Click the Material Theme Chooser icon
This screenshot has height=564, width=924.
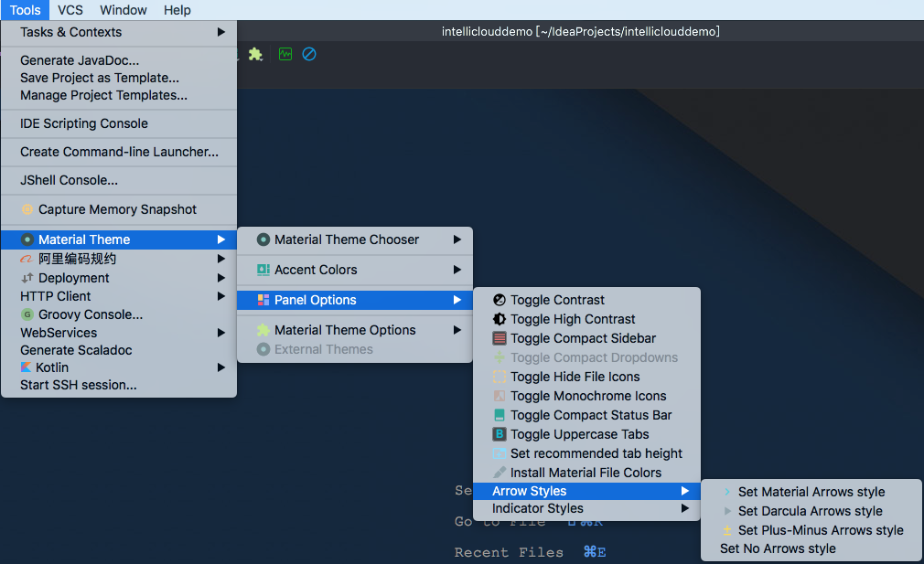tap(263, 239)
